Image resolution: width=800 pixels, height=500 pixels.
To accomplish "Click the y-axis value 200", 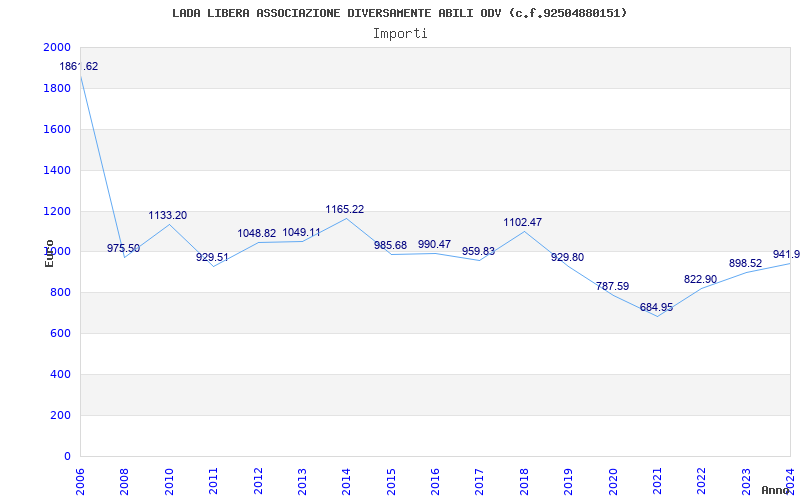I will click(60, 415).
